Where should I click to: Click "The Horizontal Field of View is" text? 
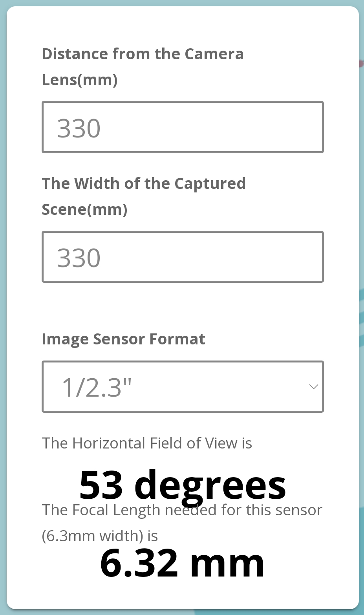147,443
